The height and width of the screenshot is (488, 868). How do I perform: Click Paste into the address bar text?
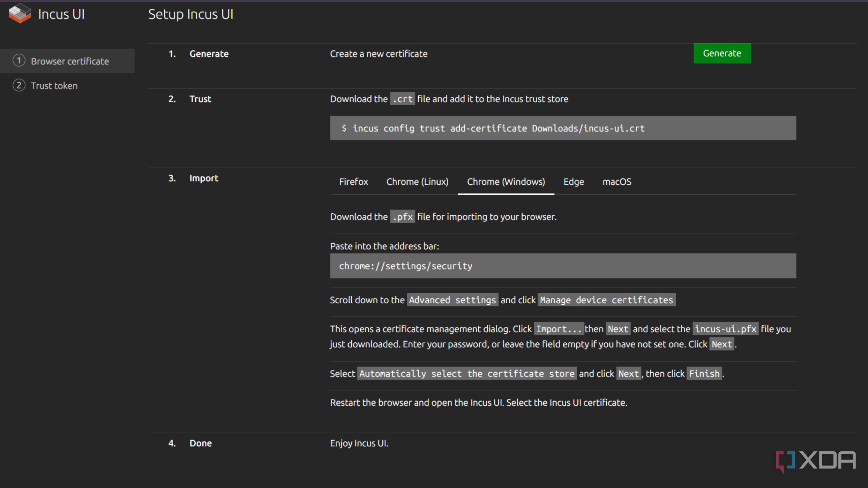point(384,246)
